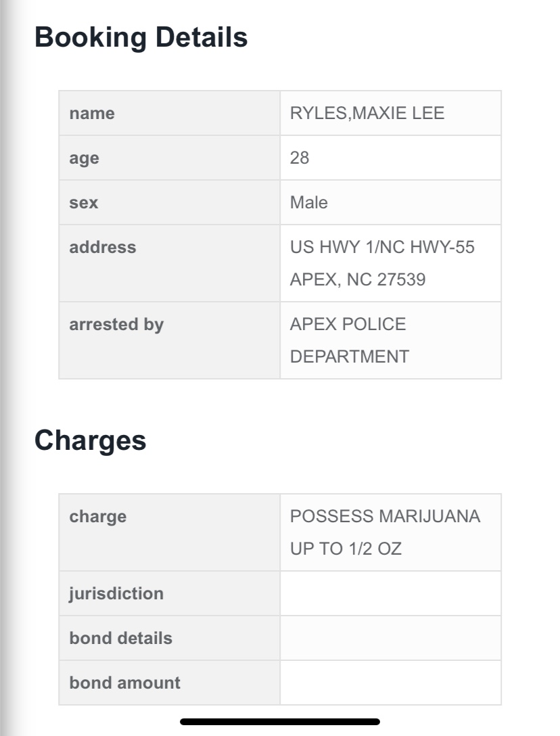Click the age label cell

tap(84, 158)
